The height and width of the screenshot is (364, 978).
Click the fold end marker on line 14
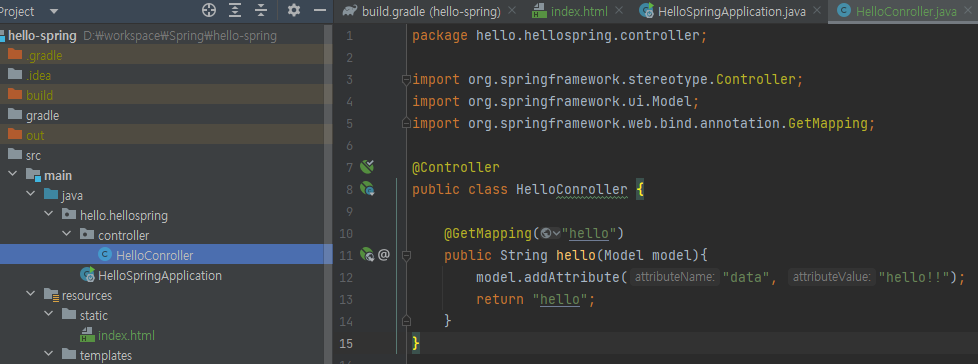(407, 320)
